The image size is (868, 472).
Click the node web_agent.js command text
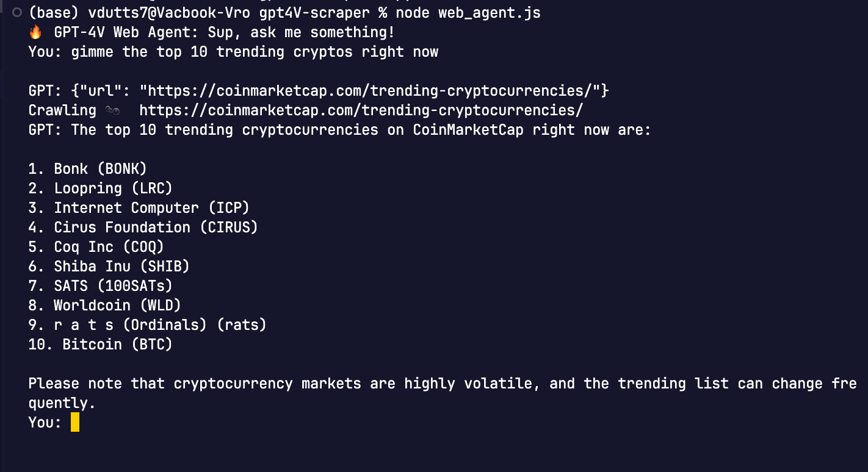pos(468,13)
